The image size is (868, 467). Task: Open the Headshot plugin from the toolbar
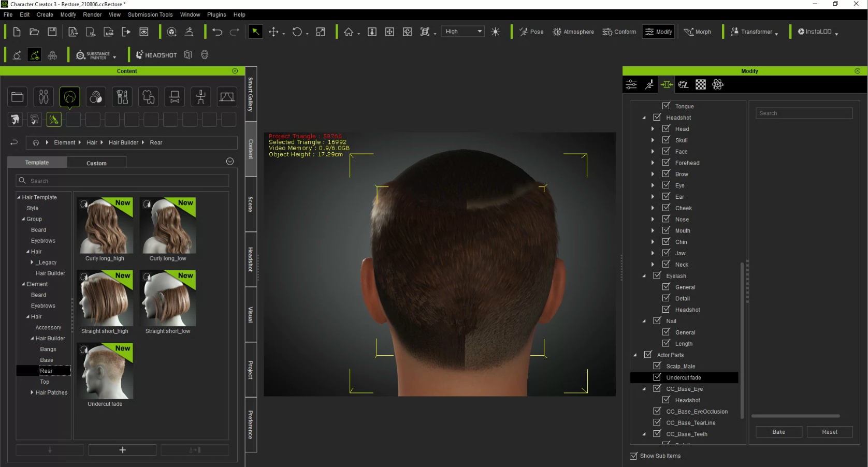[x=156, y=55]
